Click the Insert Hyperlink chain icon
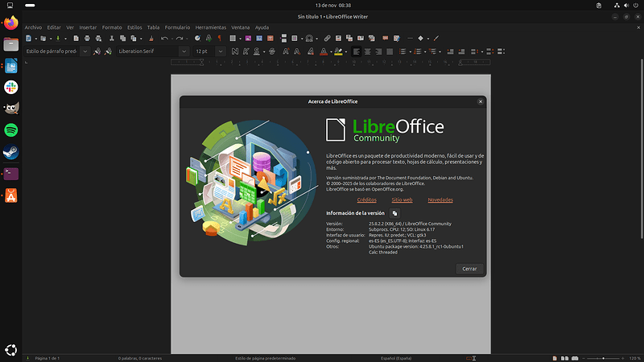Viewport: 644px width, 362px height. [x=327, y=38]
